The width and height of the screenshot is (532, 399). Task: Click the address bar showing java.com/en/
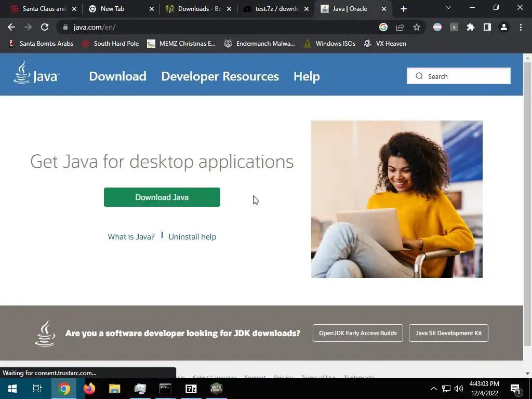(217, 27)
